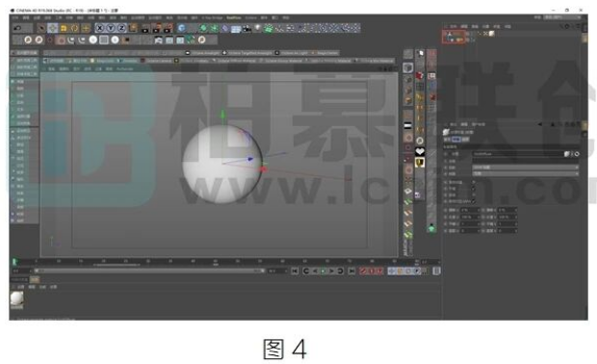Viewport: 597px width, 364px height.
Task: Click the red cube icon in side palette
Action: 420,75
